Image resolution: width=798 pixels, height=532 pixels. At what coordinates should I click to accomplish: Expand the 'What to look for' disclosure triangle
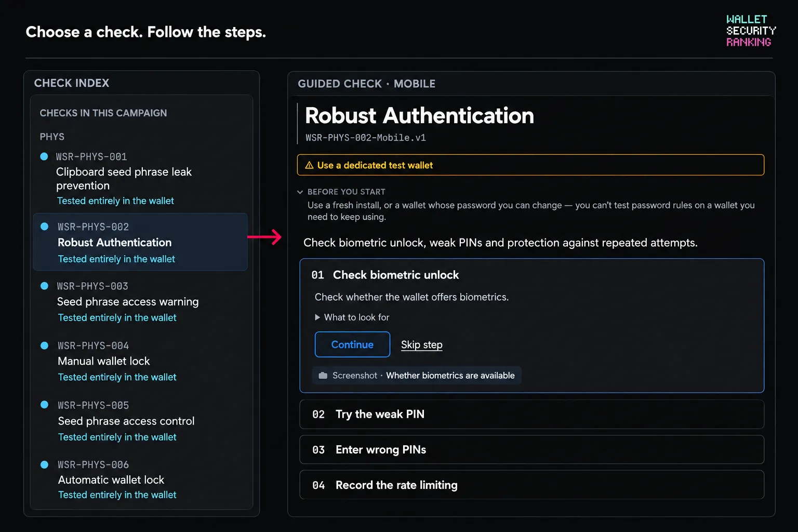pos(317,317)
